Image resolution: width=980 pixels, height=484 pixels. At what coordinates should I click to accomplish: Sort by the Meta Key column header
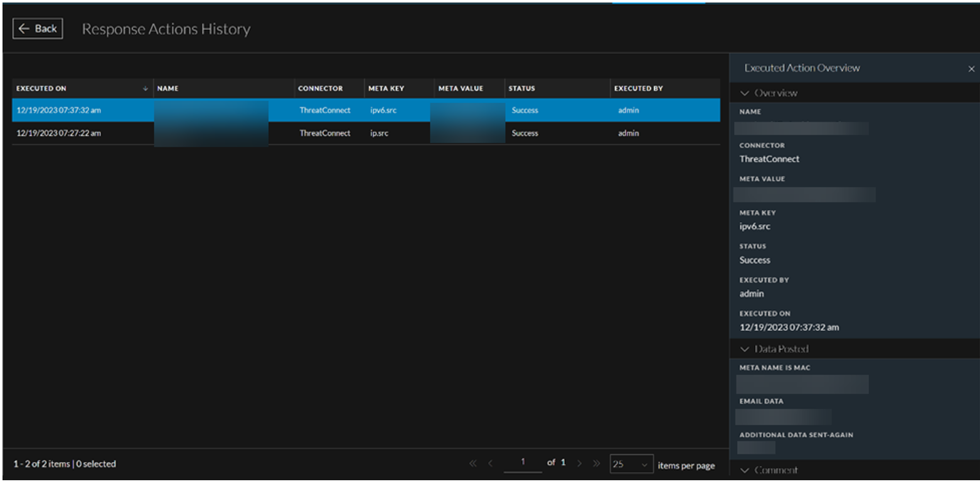pyautogui.click(x=386, y=89)
